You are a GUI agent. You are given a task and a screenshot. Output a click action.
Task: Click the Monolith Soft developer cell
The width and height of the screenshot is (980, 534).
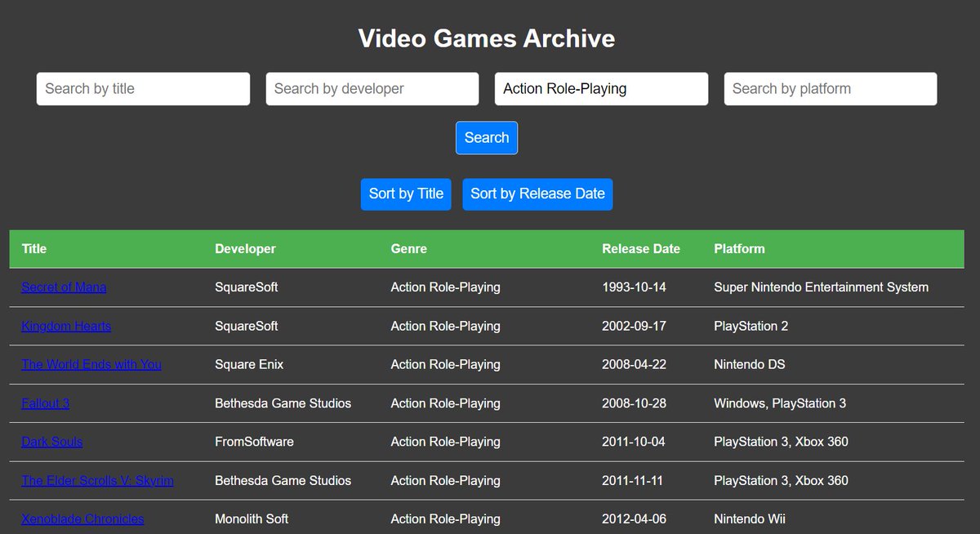pos(252,518)
